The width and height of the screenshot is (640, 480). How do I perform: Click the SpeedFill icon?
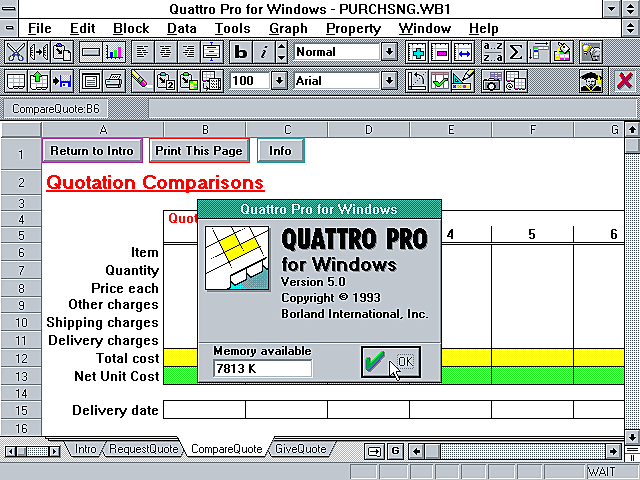tap(539, 52)
